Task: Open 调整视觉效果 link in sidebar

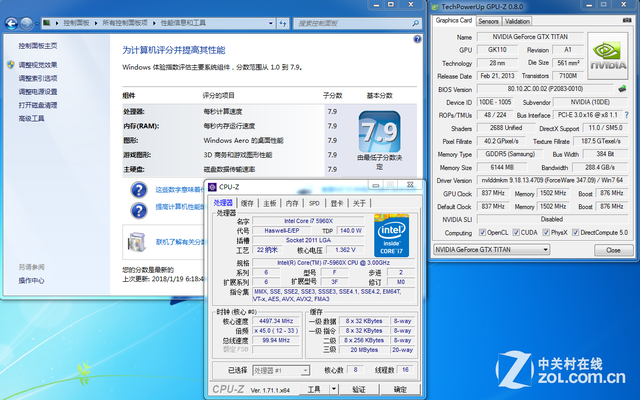Action: click(38, 65)
